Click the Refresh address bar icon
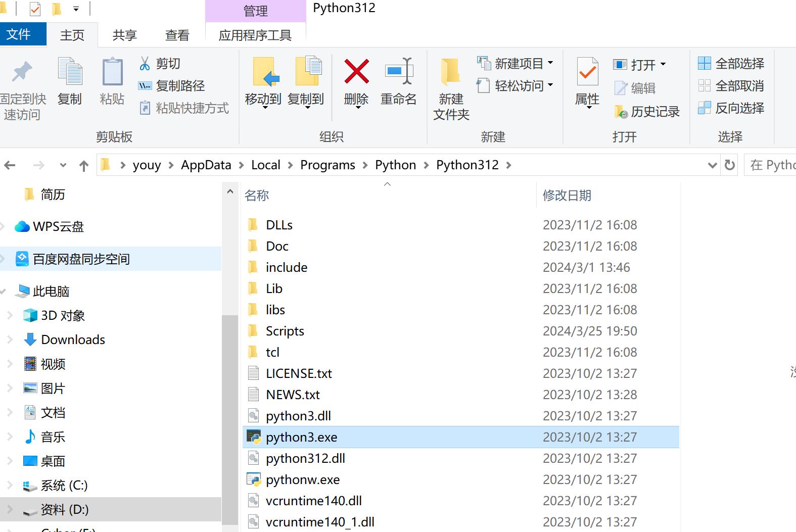 coord(729,165)
